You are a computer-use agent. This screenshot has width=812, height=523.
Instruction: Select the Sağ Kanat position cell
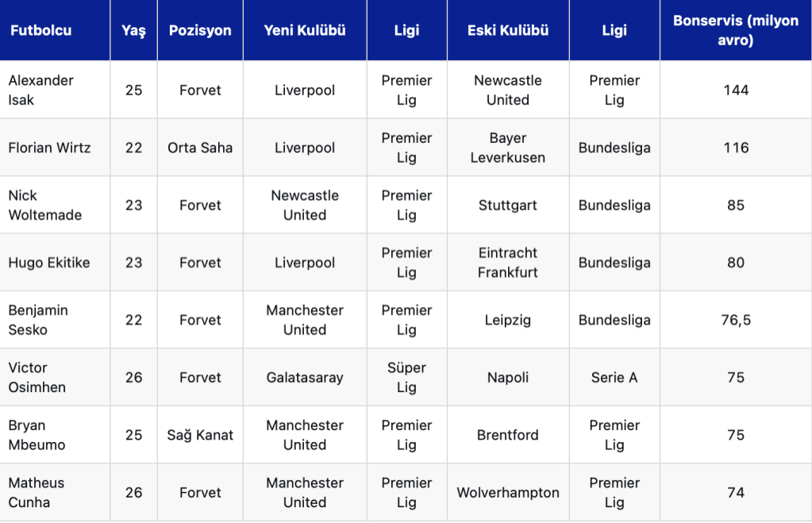pyautogui.click(x=200, y=435)
